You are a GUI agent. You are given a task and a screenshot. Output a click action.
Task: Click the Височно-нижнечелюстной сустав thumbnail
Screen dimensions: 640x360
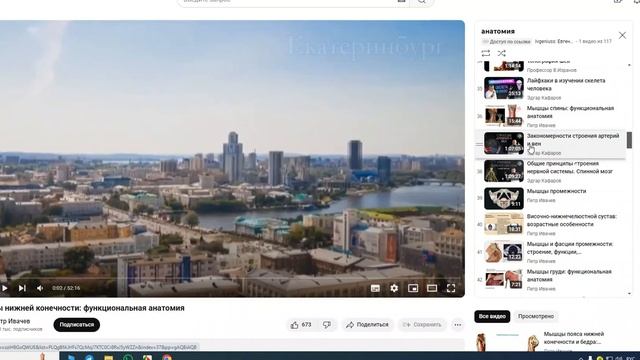pyautogui.click(x=504, y=224)
